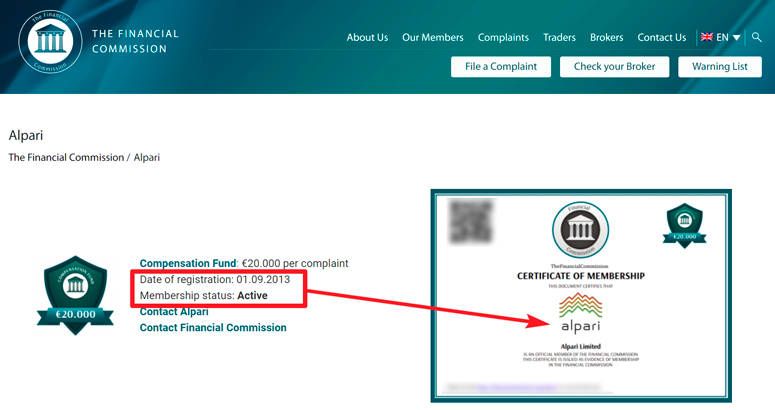
Task: Open the Complaints menu item
Action: point(503,38)
